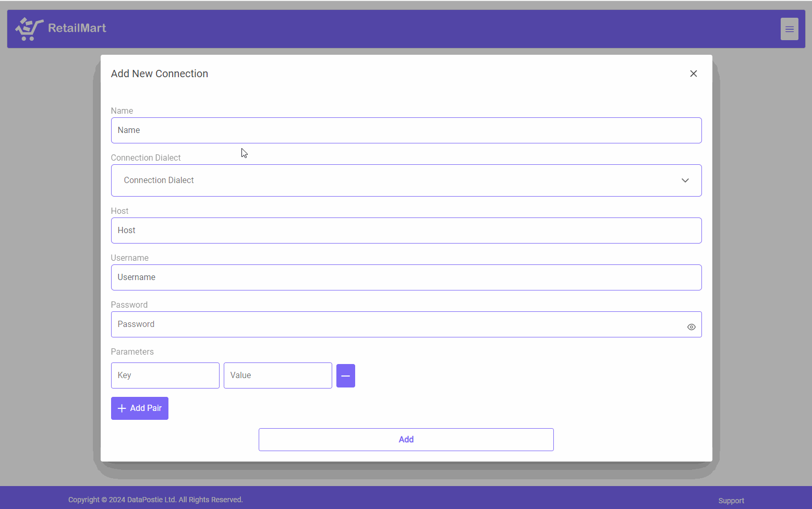Click the plus icon on Add Pair button
812x509 pixels.
tap(122, 408)
